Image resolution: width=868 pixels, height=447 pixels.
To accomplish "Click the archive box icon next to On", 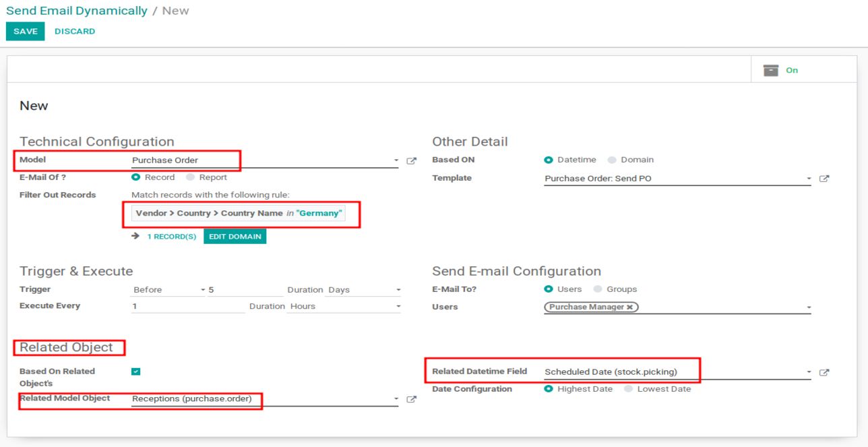I will [770, 70].
